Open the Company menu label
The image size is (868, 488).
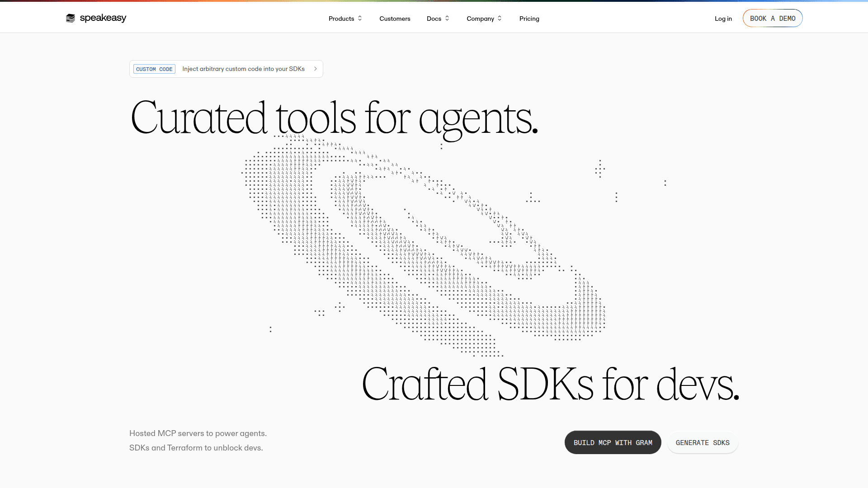tap(480, 19)
